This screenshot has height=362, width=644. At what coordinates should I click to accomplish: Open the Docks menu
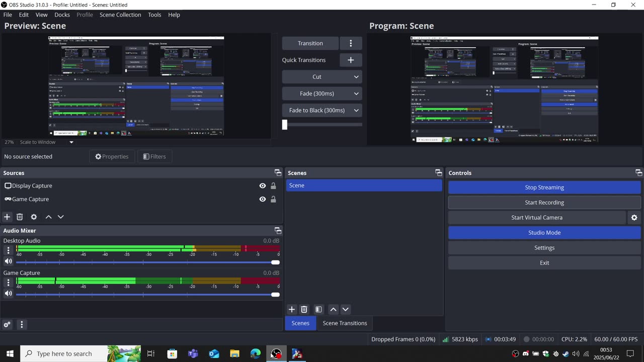click(x=62, y=15)
